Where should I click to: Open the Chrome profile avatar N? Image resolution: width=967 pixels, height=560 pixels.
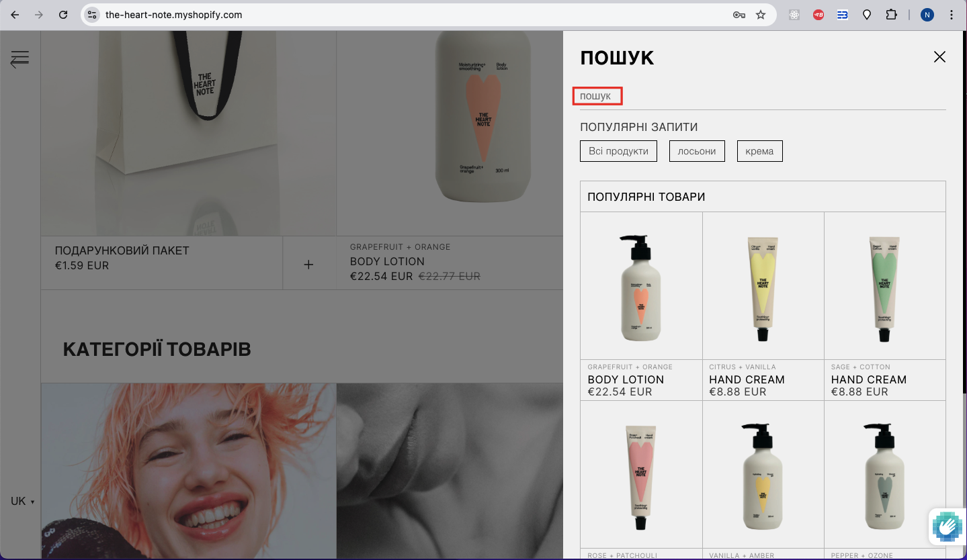[927, 15]
